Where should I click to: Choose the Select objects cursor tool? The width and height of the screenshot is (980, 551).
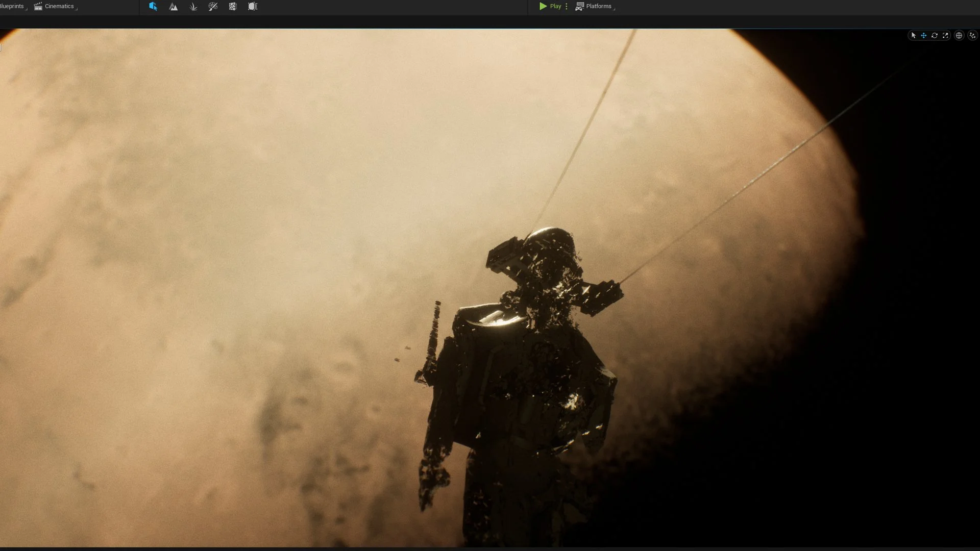coord(913,36)
